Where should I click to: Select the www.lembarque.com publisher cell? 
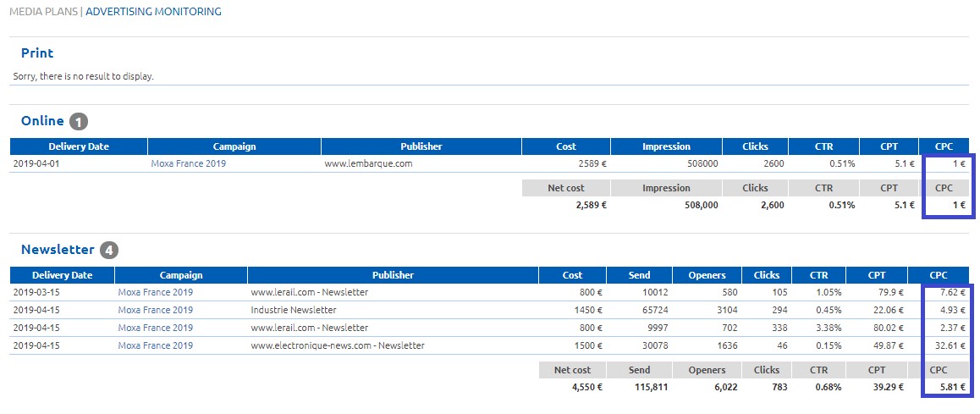click(x=368, y=163)
